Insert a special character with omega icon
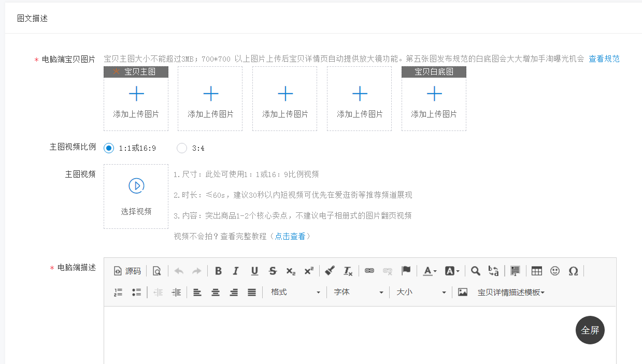The height and width of the screenshot is (364, 642). (x=573, y=271)
